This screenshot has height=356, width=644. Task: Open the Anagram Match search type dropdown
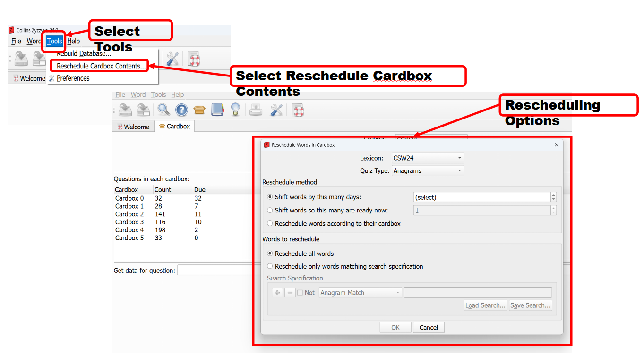coord(360,293)
